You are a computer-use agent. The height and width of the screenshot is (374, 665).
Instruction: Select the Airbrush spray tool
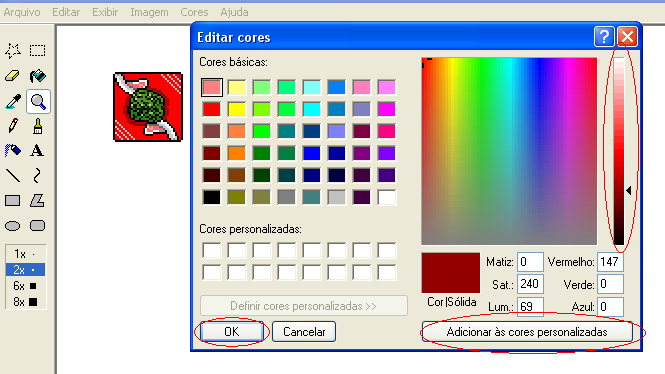pyautogui.click(x=12, y=151)
